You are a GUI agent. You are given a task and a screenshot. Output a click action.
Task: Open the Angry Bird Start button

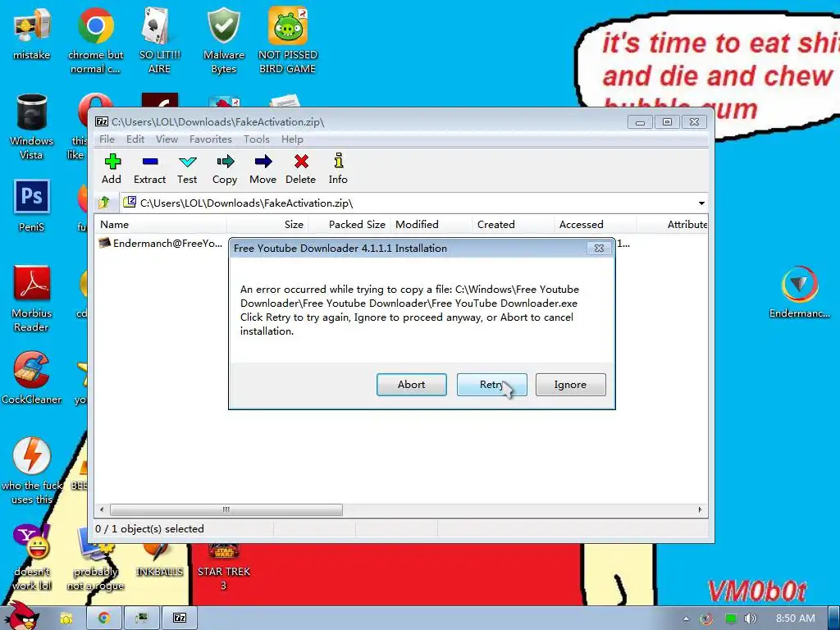click(x=21, y=616)
